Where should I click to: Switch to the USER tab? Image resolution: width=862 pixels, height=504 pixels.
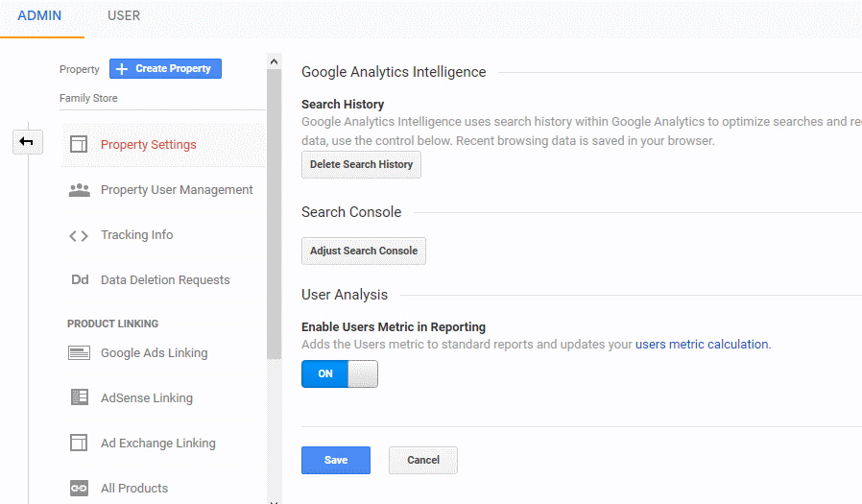click(124, 16)
